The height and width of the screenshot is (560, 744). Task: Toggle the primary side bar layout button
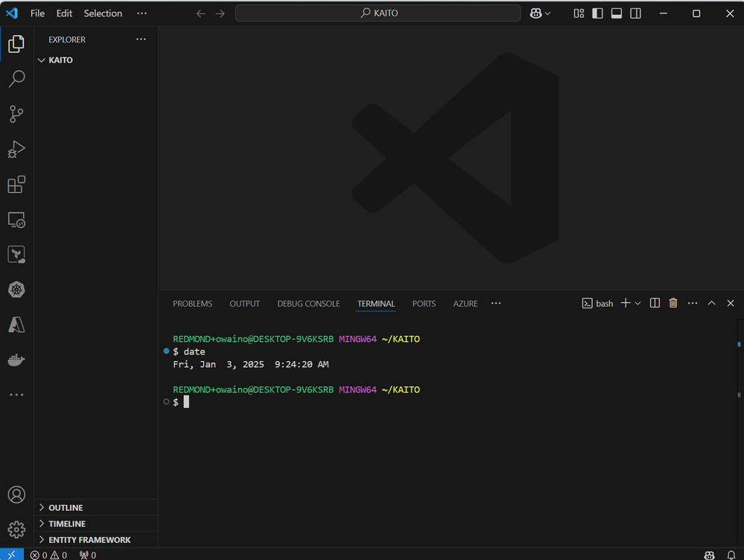pyautogui.click(x=597, y=13)
